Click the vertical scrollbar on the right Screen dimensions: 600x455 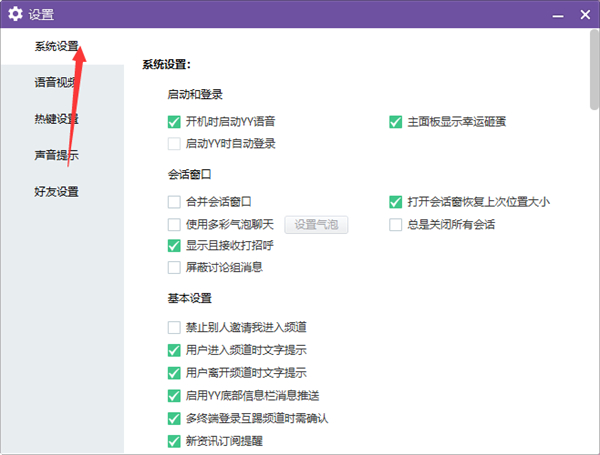594,80
